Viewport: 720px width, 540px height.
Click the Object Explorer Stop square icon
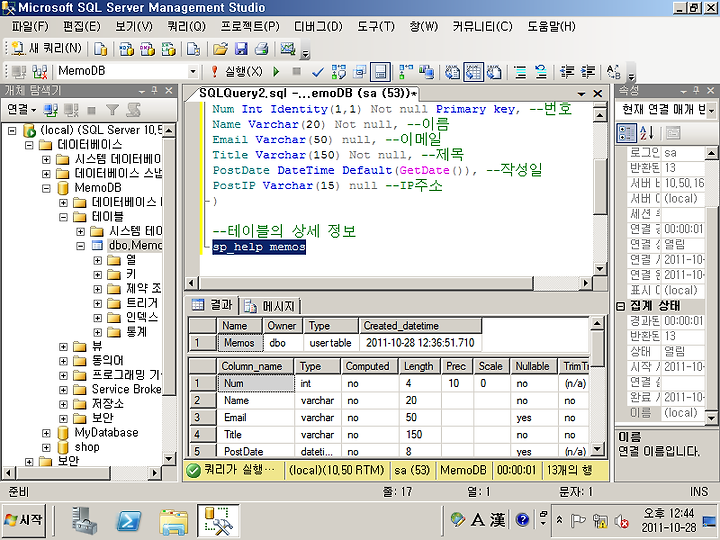click(x=91, y=110)
